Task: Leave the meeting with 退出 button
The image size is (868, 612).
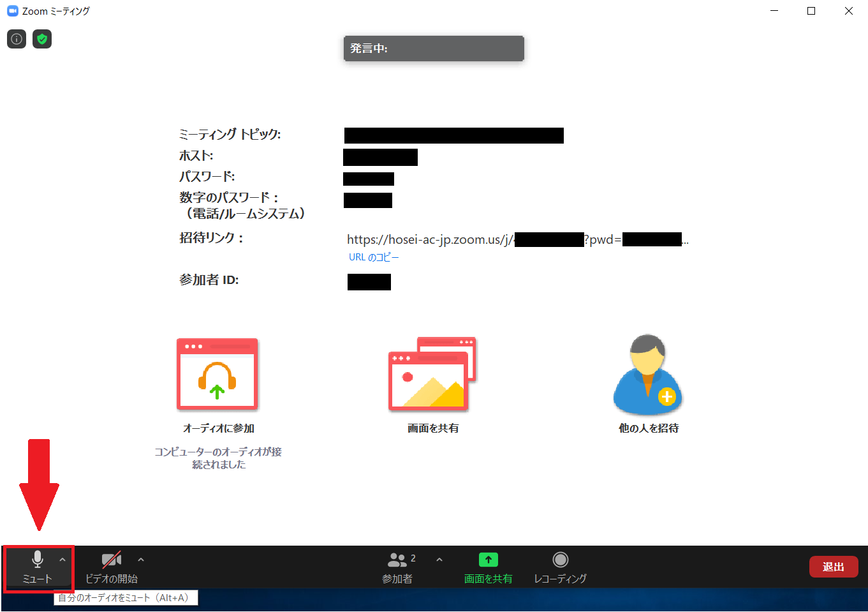Action: [x=834, y=567]
